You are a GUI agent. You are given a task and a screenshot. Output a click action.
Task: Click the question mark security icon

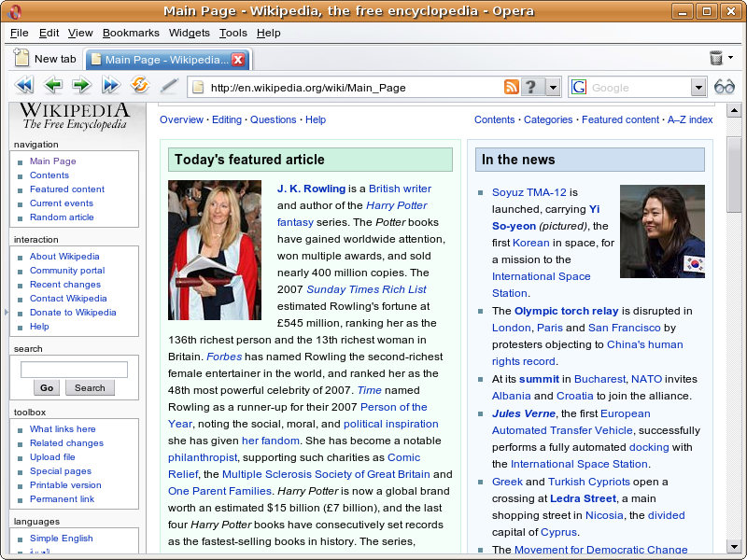[530, 87]
